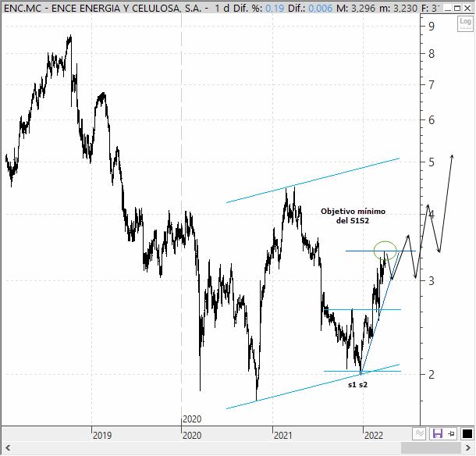Open the black color swatch
This screenshot has width=476, height=456.
click(467, 433)
